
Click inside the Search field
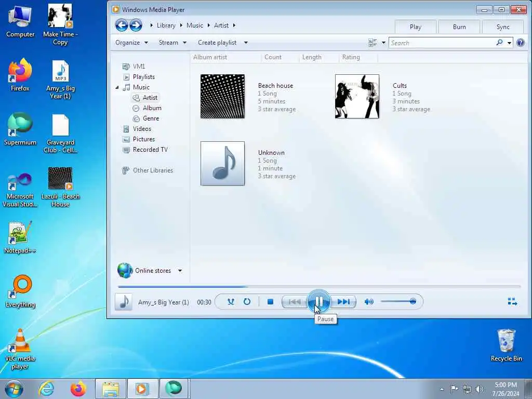[443, 43]
